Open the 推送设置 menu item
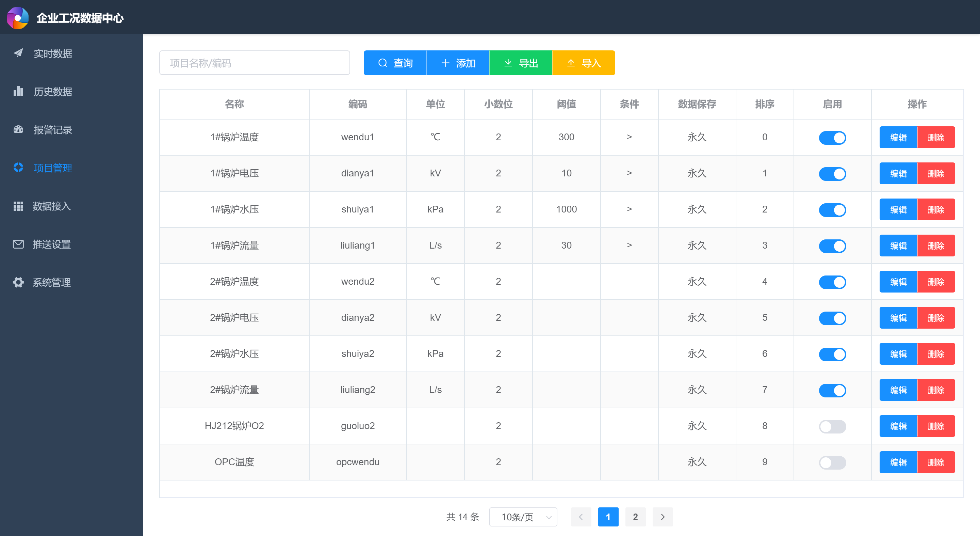The height and width of the screenshot is (536, 980). [71, 244]
